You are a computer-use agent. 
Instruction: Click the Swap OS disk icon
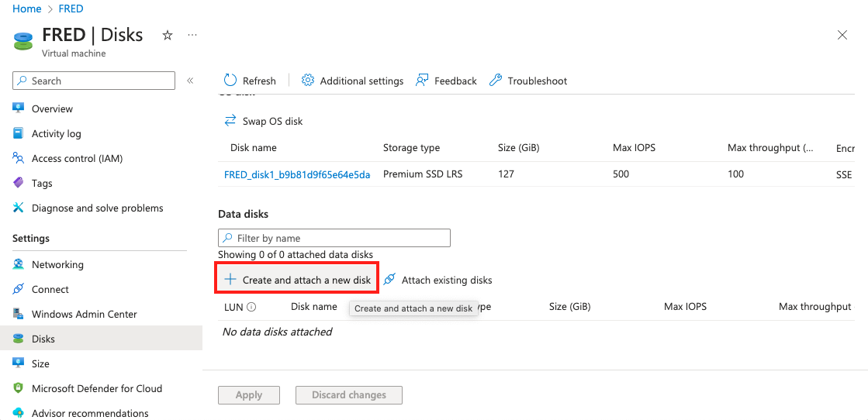click(230, 121)
